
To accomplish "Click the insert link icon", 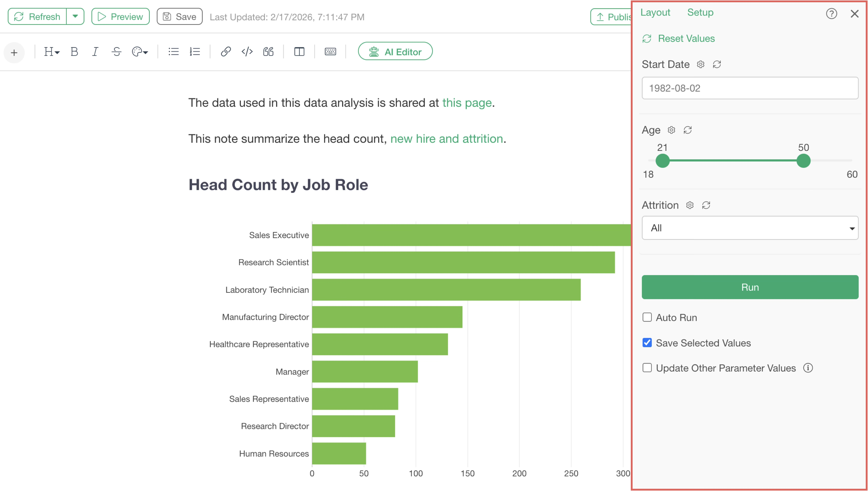I will click(x=226, y=51).
